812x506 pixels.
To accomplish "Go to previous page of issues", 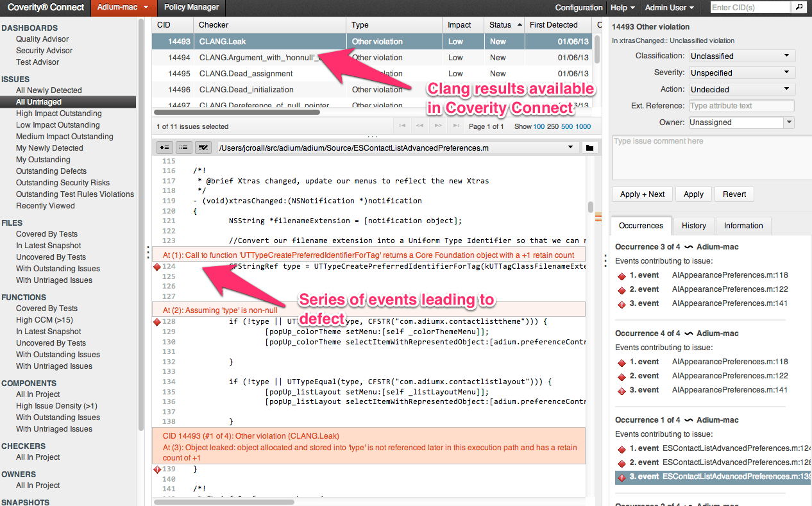I will tap(420, 126).
